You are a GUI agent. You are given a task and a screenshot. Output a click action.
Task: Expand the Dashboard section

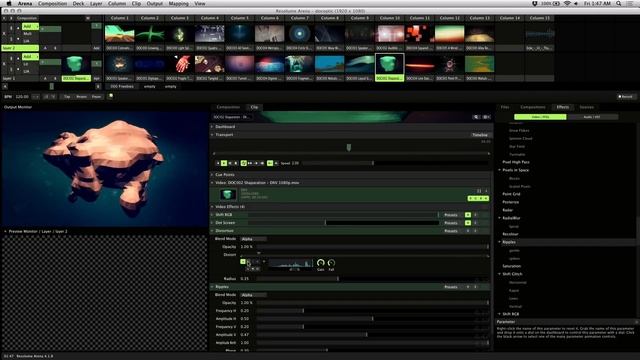pyautogui.click(x=212, y=127)
